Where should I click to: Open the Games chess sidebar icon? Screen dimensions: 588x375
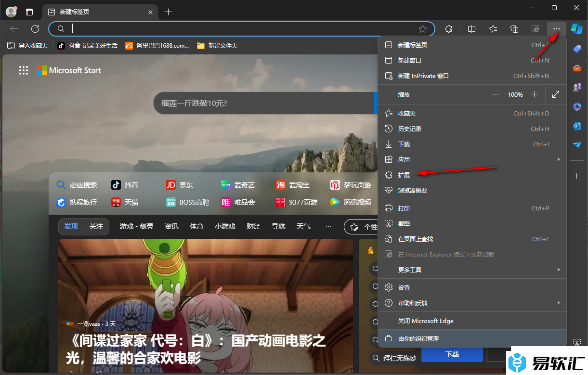(x=577, y=87)
